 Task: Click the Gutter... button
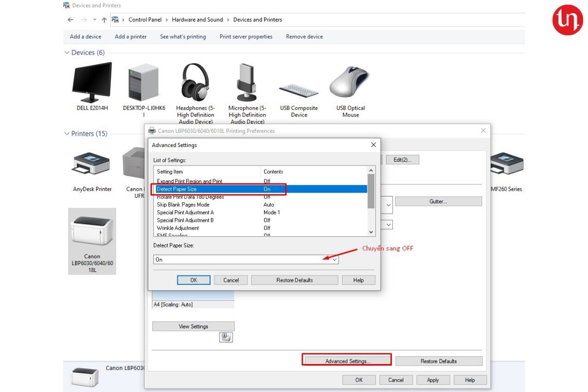tap(438, 201)
